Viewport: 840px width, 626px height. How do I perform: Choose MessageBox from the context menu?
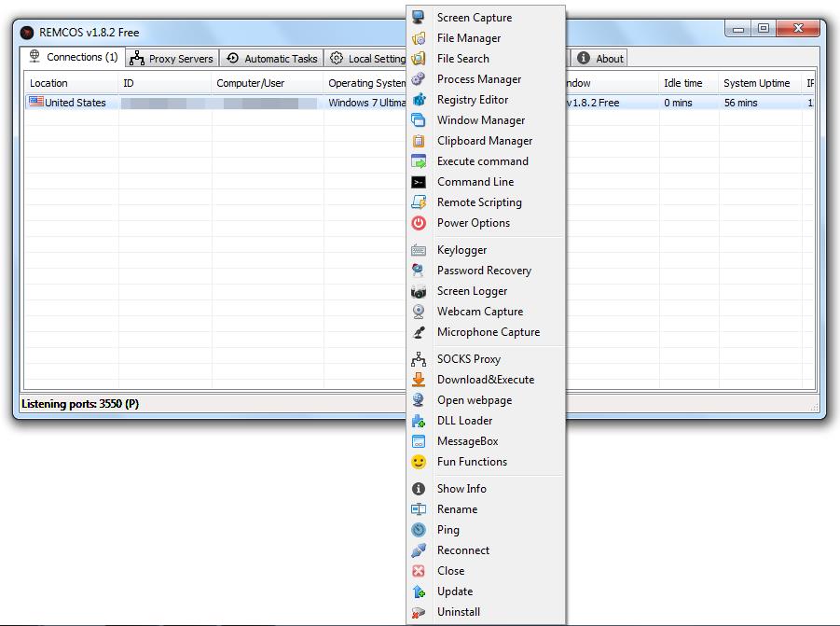467,441
